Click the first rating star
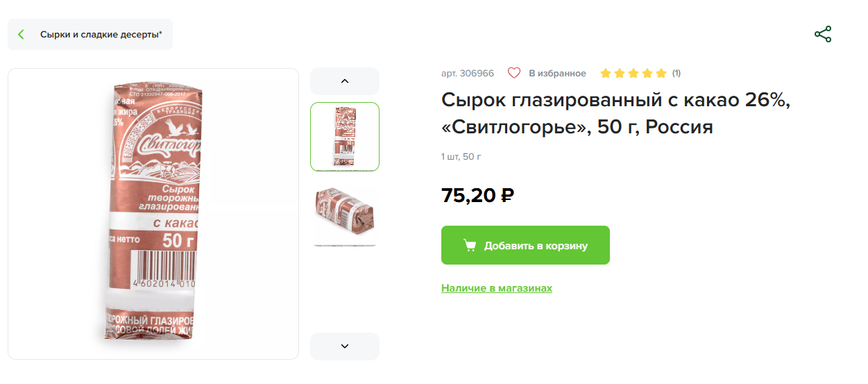 606,74
